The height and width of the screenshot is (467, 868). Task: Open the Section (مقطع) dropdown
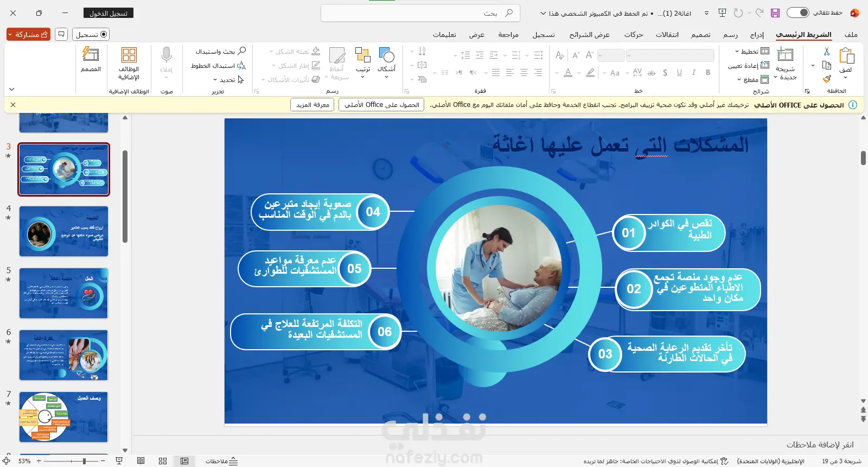pos(752,80)
